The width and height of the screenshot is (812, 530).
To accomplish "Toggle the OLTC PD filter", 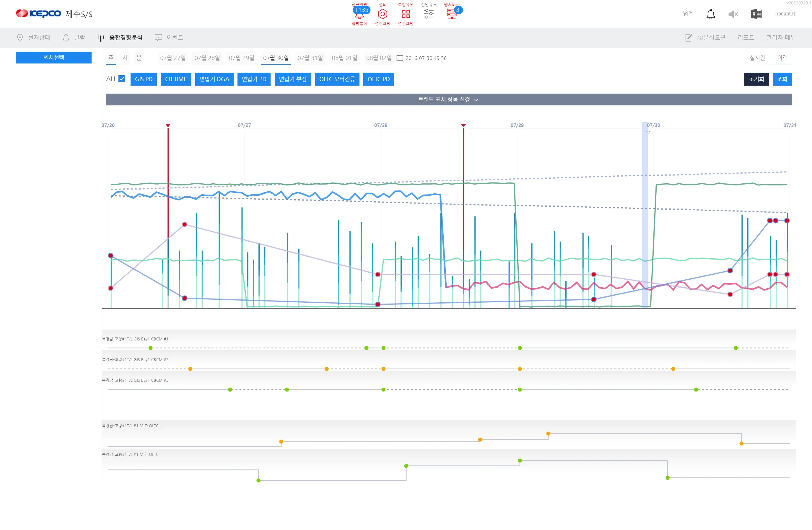I will click(x=379, y=79).
